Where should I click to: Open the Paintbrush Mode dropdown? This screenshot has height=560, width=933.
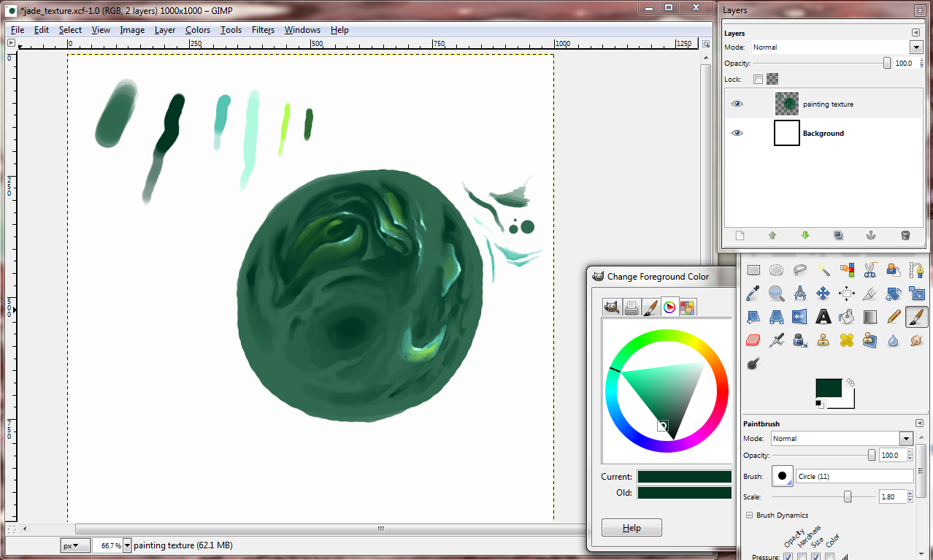[906, 439]
